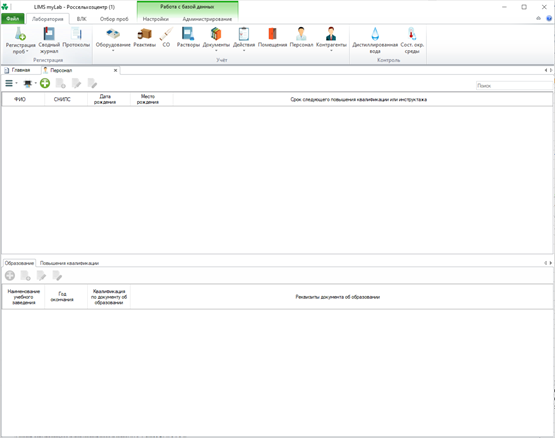Switch to the ВЛК ribbon tab
Image resolution: width=555 pixels, height=438 pixels.
coord(81,19)
